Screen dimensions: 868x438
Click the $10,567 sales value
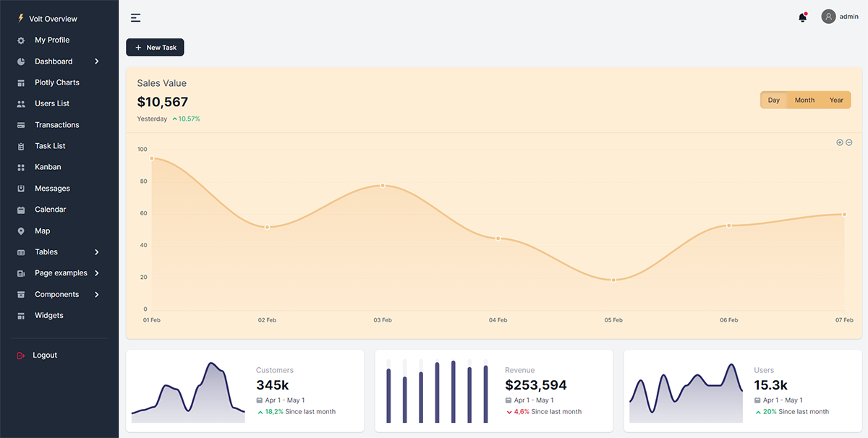tap(163, 102)
